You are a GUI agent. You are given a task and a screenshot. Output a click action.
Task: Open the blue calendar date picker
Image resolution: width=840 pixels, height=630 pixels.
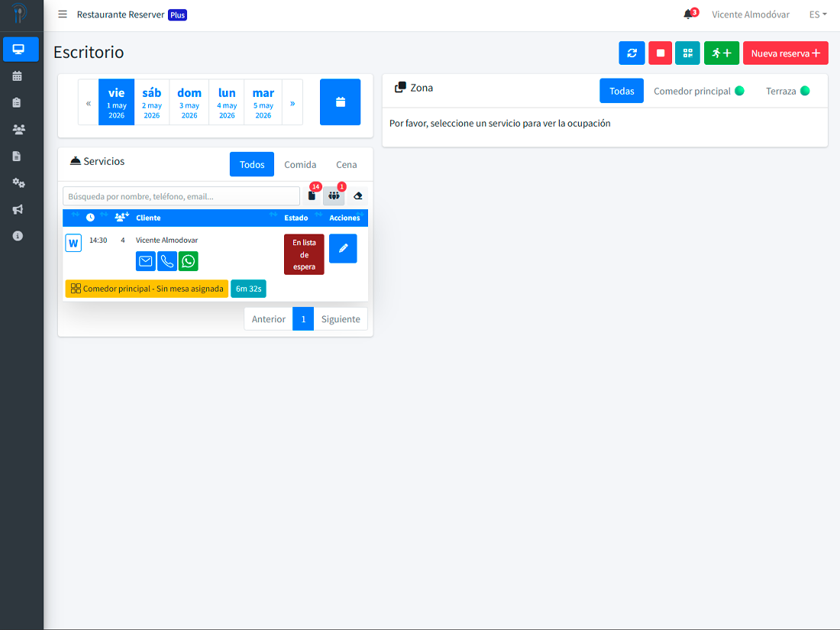pos(340,102)
